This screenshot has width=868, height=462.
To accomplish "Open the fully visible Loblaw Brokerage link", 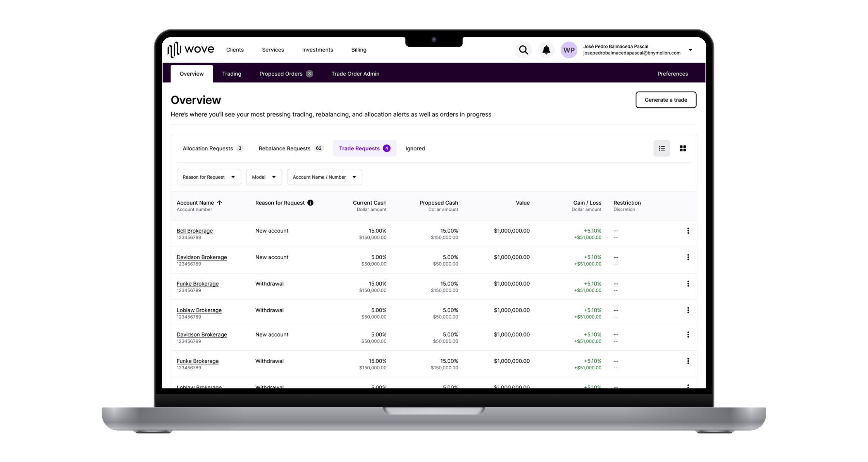I will coord(199,310).
